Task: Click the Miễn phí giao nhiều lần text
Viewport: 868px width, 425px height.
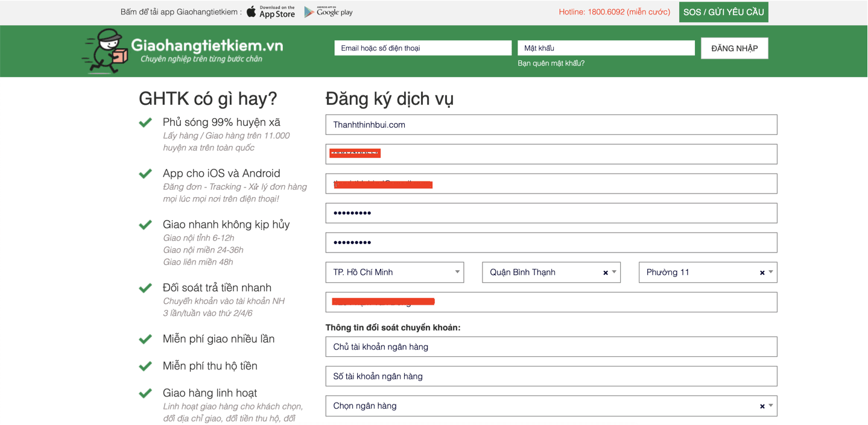Action: pos(218,339)
